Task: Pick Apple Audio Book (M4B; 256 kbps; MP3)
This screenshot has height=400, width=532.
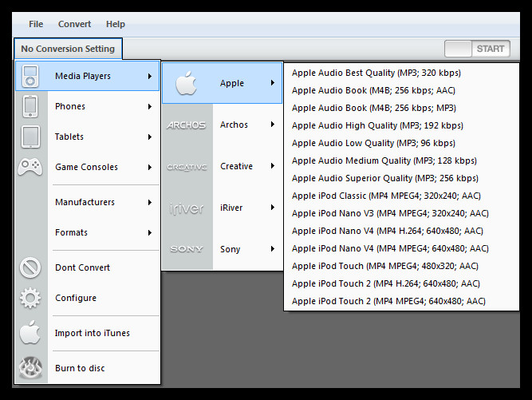Action: (x=401, y=108)
